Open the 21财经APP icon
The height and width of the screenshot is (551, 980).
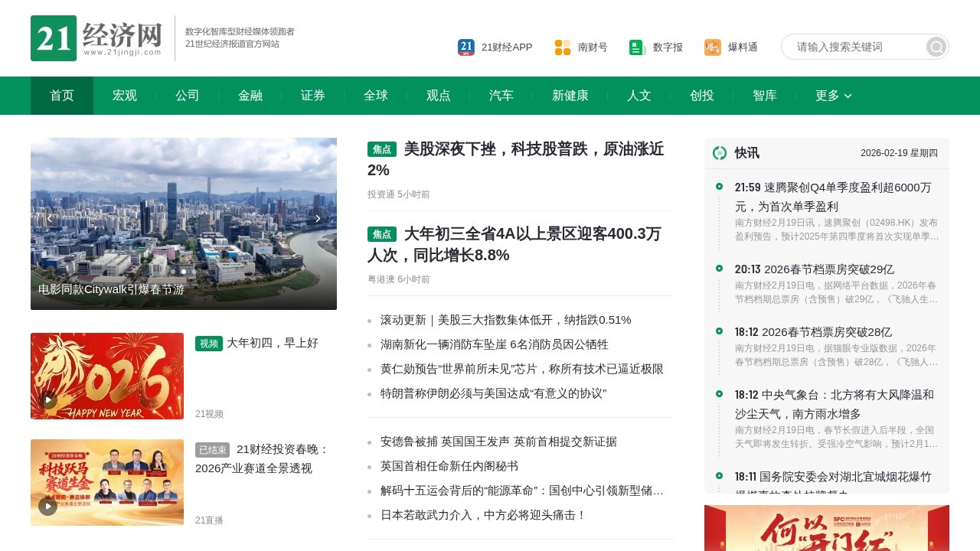[465, 47]
